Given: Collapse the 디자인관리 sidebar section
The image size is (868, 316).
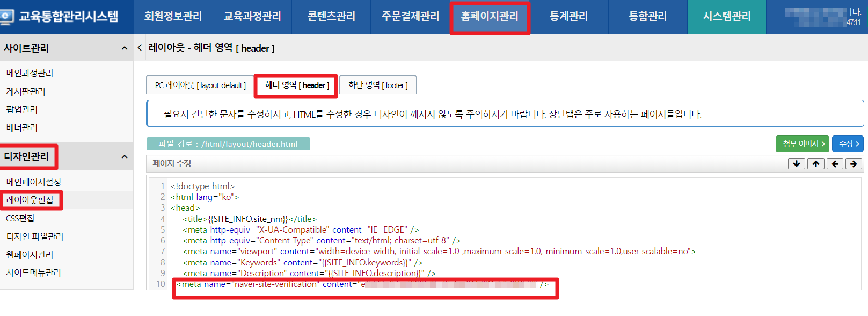Looking at the screenshot, I should click(125, 157).
